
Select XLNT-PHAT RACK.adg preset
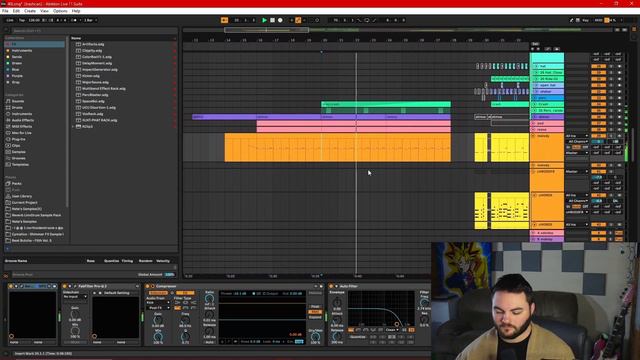click(x=99, y=120)
